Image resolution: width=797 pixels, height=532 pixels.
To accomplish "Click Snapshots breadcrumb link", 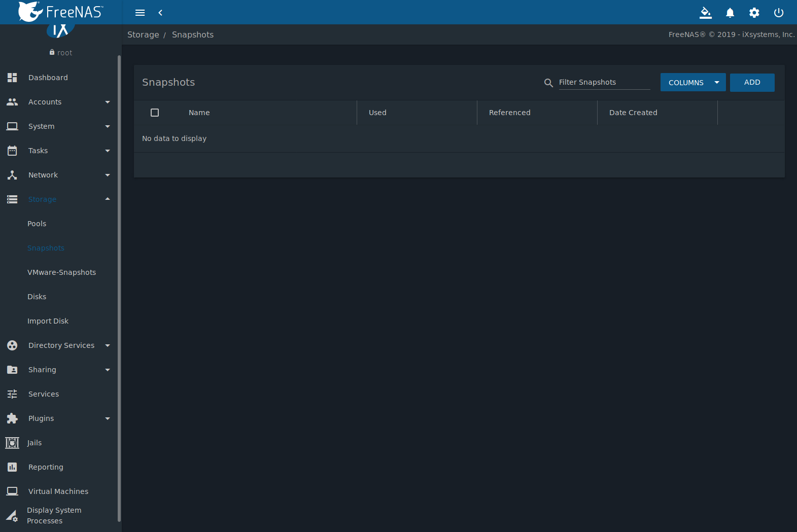I will [x=193, y=34].
